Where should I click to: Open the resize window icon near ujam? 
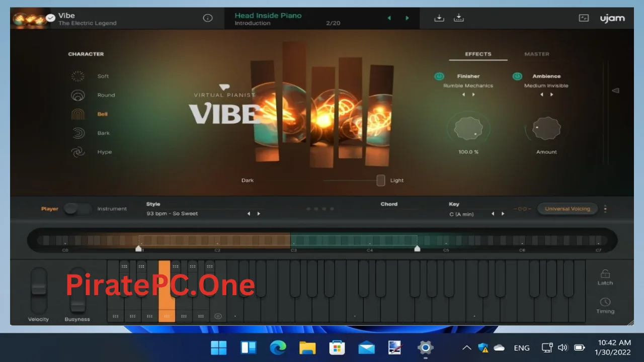point(584,18)
